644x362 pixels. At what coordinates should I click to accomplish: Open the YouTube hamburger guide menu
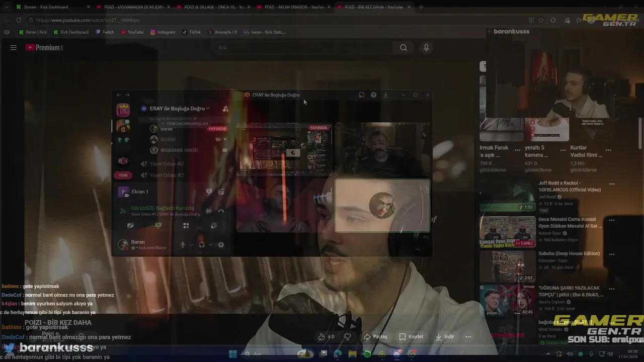(x=14, y=47)
